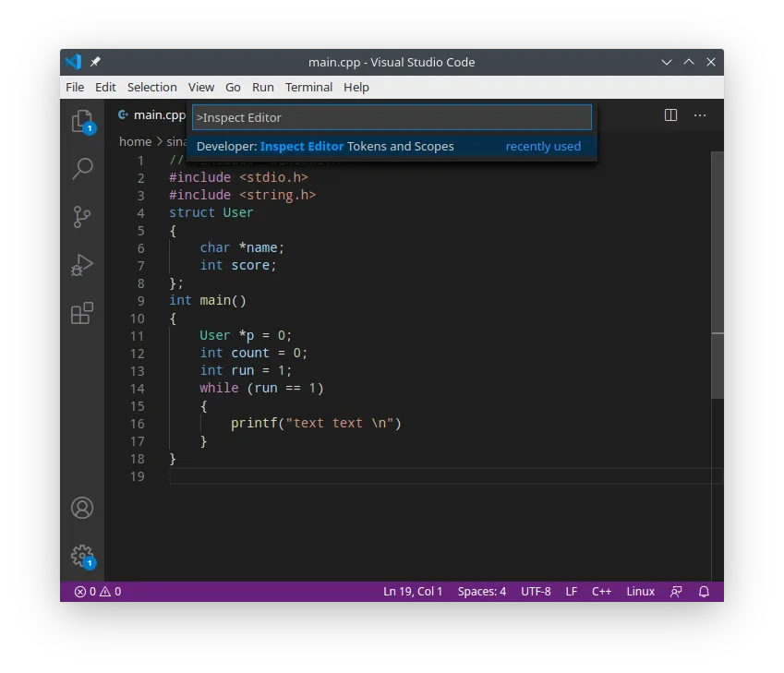Click the C++ file icon on the main.cpp tab
Screen dimensions: 784x673
point(123,115)
